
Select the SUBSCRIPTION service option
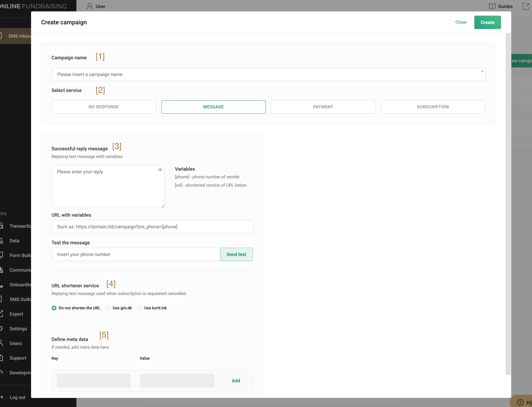click(x=433, y=107)
